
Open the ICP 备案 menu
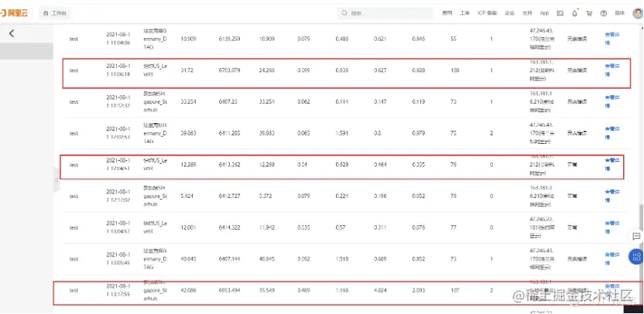(x=487, y=13)
